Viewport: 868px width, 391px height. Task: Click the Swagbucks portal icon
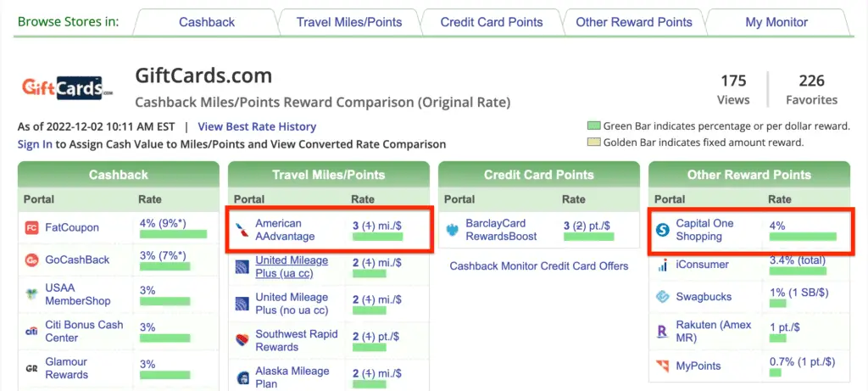point(662,297)
